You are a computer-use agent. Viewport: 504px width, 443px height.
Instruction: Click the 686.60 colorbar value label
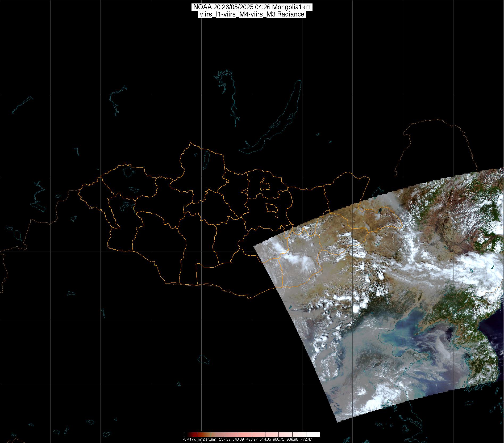pyautogui.click(x=292, y=439)
